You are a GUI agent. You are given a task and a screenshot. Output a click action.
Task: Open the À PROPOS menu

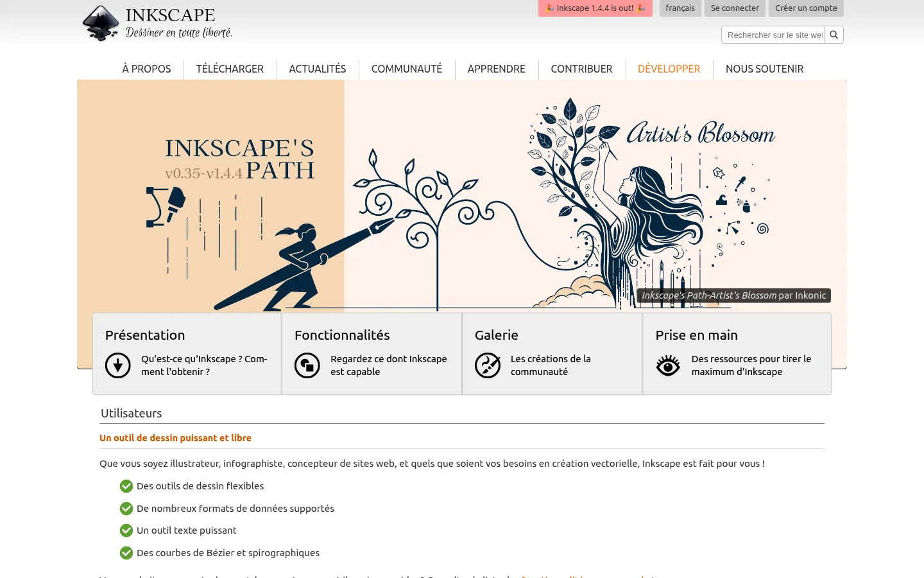click(146, 69)
